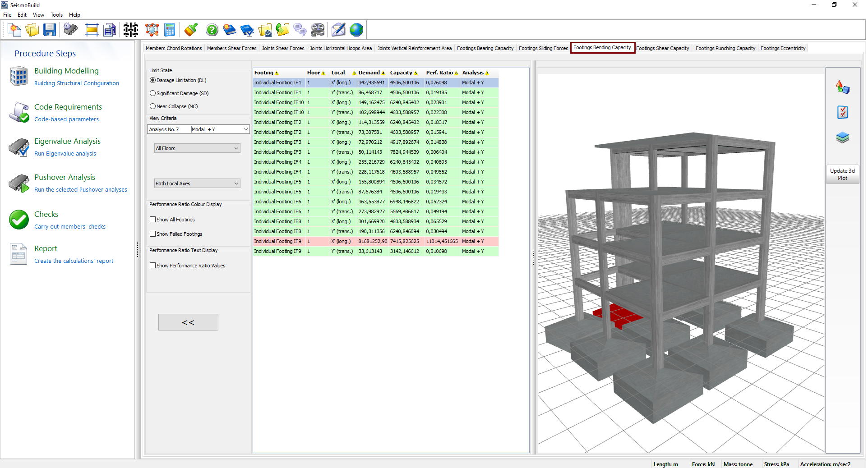The width and height of the screenshot is (868, 468).
Task: Select Significant Damage (SD) limit state
Action: (153, 93)
